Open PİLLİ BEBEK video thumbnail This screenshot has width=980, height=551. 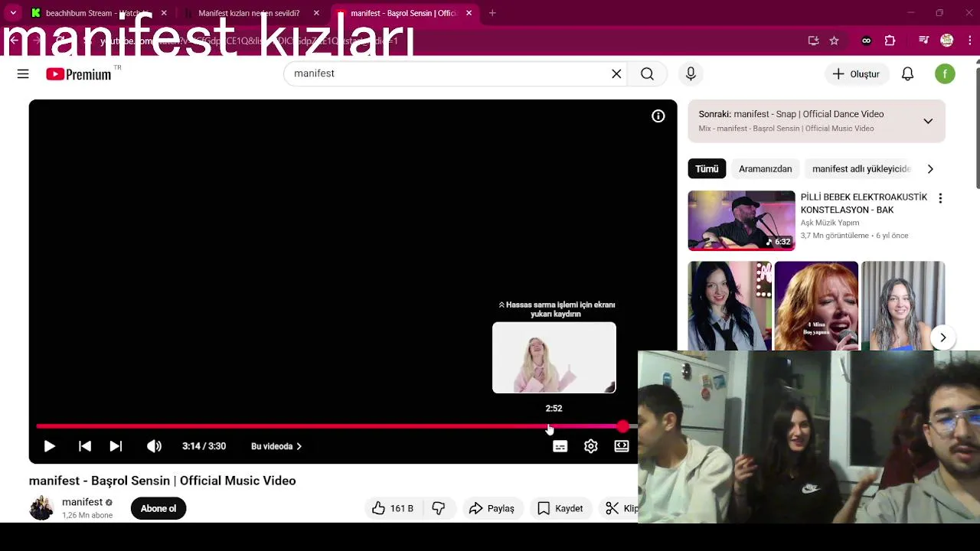(741, 220)
